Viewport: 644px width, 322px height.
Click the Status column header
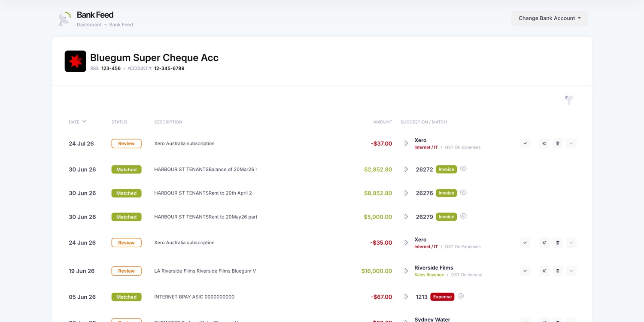point(119,122)
